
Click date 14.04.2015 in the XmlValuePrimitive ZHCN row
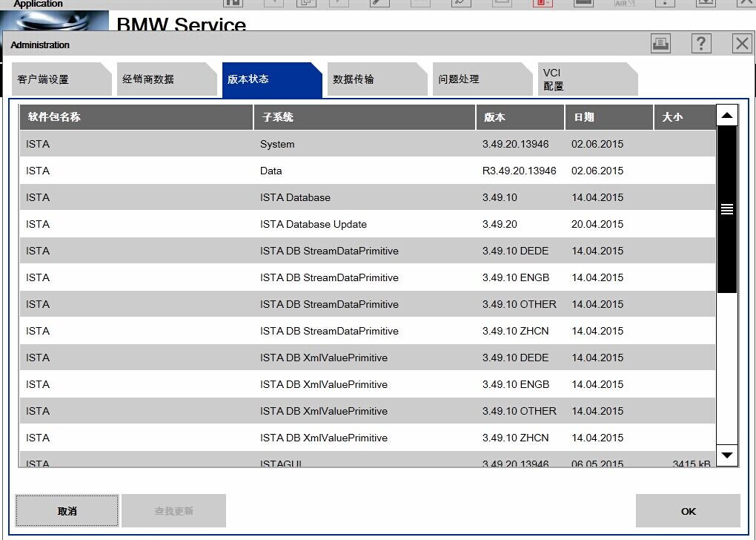point(597,438)
